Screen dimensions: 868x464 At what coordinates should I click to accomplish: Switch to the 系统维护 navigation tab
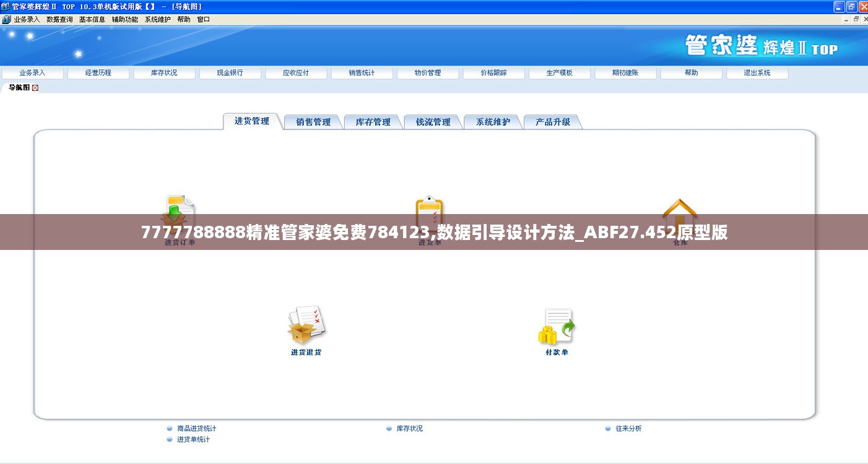point(493,122)
